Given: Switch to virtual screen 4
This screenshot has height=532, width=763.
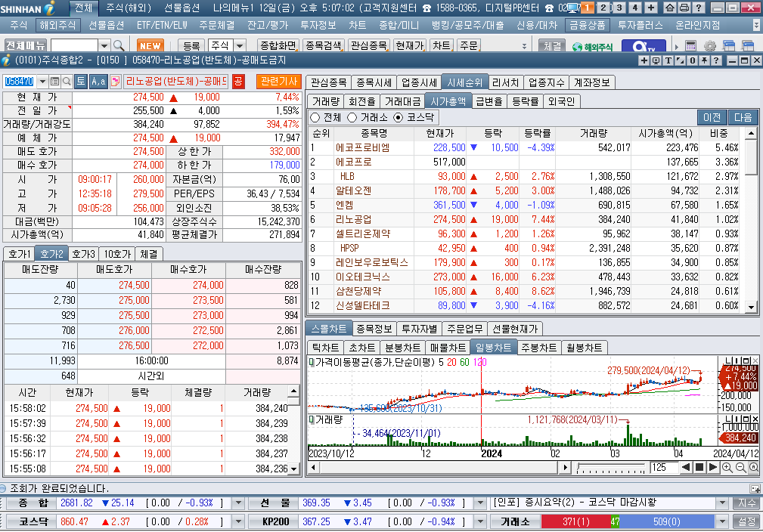Looking at the screenshot, I should pos(635,8).
